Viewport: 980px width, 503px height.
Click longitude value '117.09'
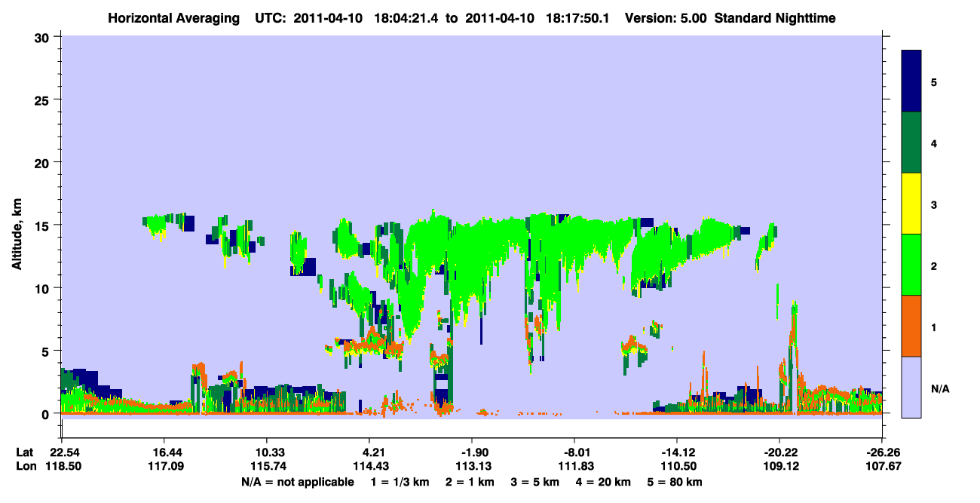click(x=164, y=467)
